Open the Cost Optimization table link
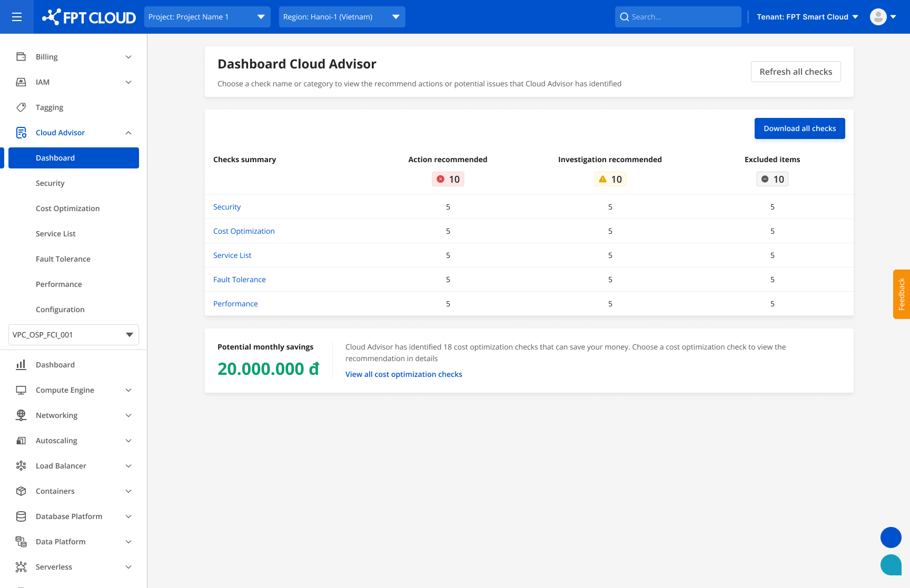The image size is (910, 588). point(244,231)
